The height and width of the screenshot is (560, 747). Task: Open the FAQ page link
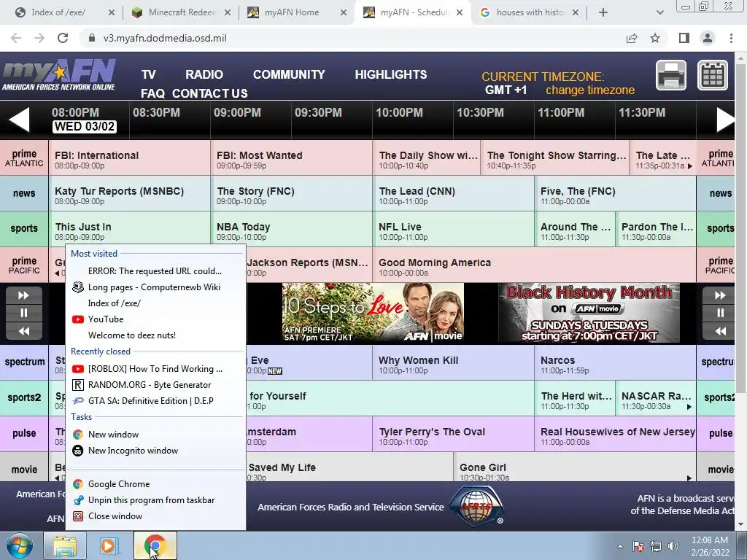(x=152, y=93)
